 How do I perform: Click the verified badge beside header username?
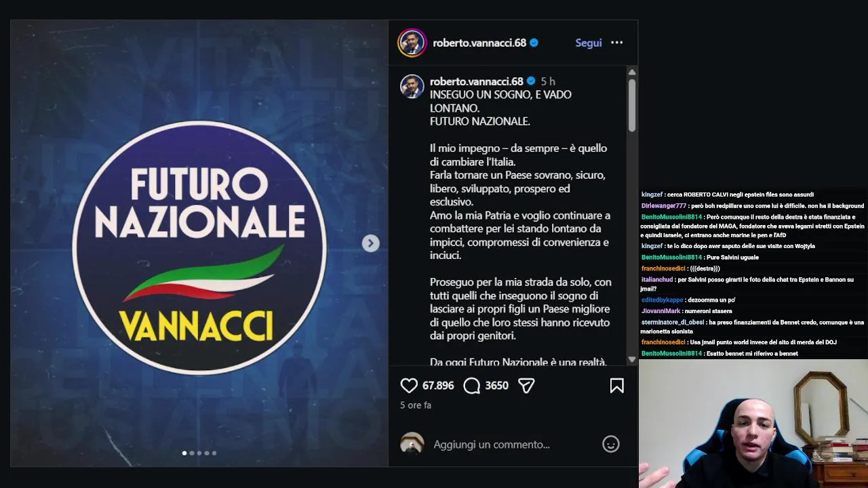point(534,43)
